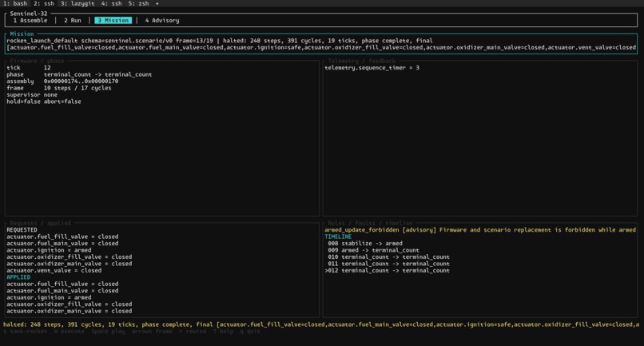Click frame 10 steps / 17 cycles row
Screen dimensions: 644x346
[x=59, y=88]
